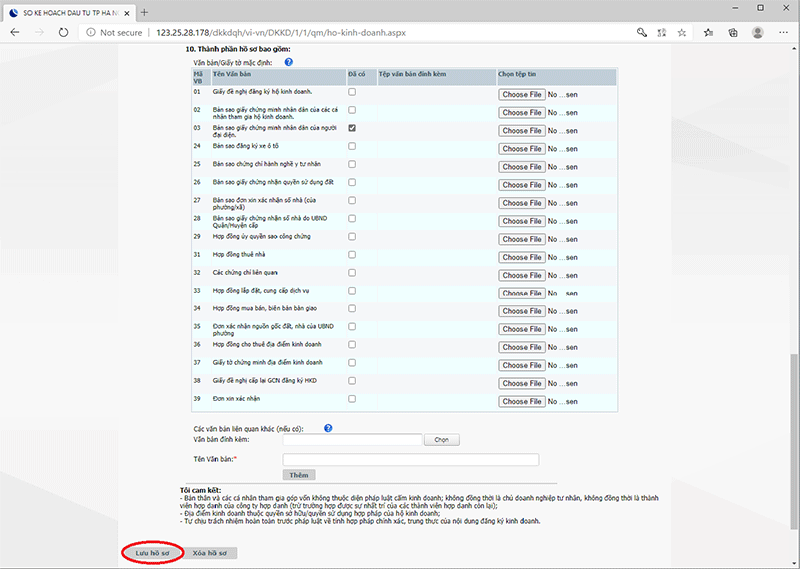Choose File for row 34 Hợp đồng mua bán
The image size is (800, 569).
coord(522,311)
